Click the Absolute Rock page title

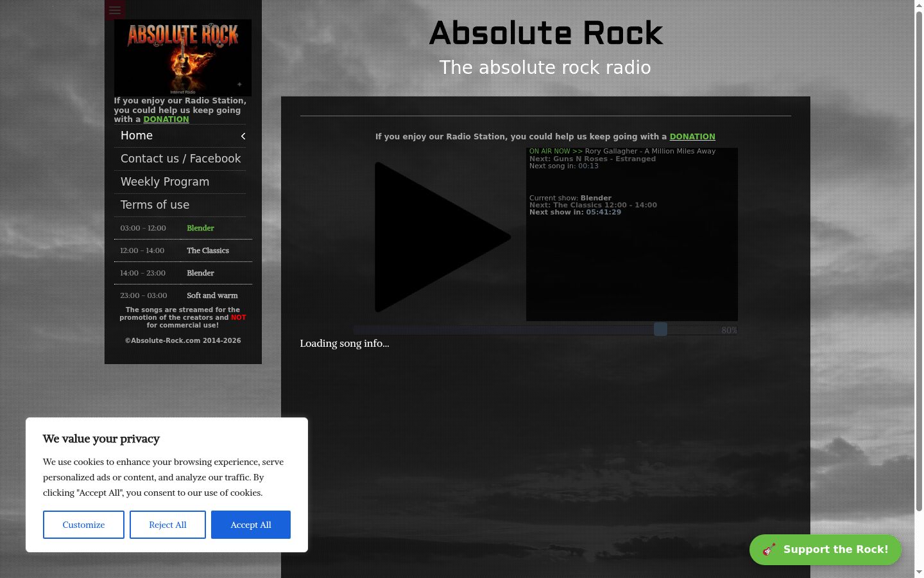coord(545,33)
